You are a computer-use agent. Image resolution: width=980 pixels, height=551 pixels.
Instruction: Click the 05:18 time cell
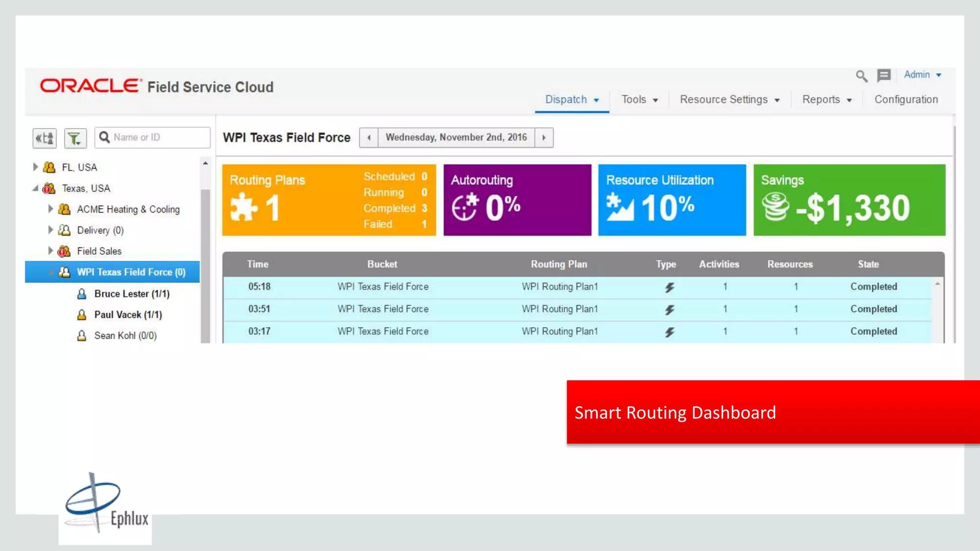[x=259, y=287]
